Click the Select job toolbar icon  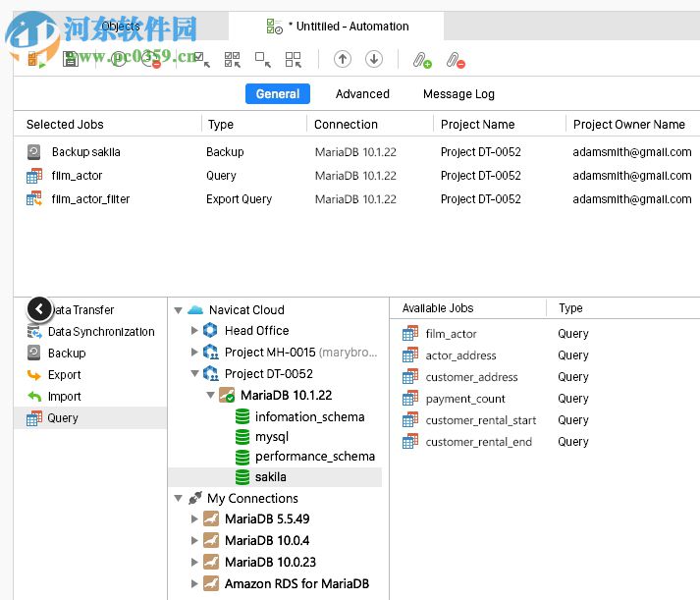click(x=202, y=59)
